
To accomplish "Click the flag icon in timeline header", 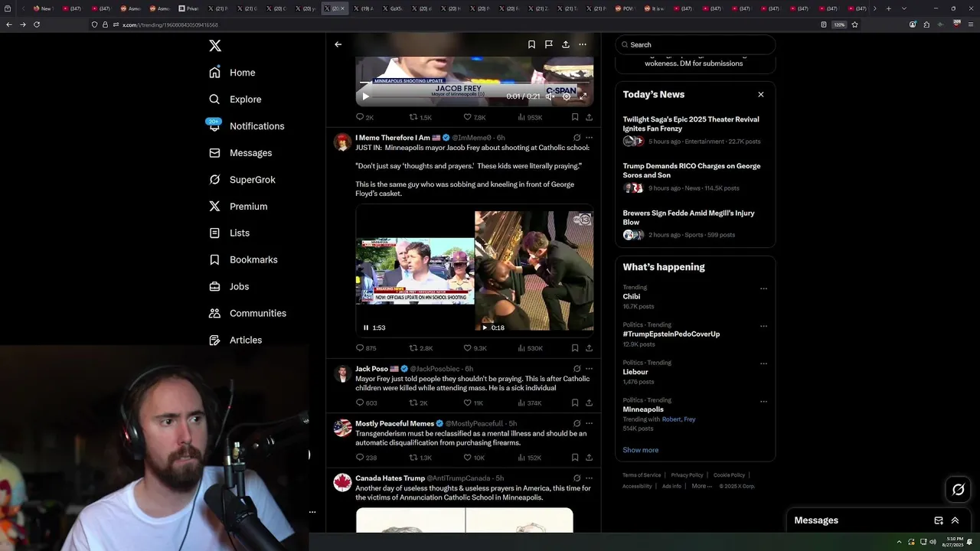I will pyautogui.click(x=549, y=44).
